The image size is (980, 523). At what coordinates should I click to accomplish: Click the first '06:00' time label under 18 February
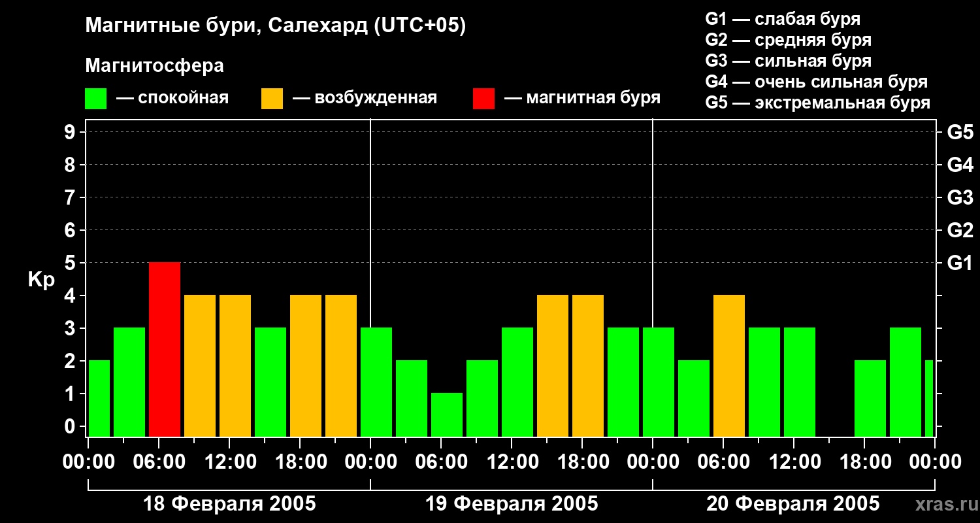(x=159, y=462)
